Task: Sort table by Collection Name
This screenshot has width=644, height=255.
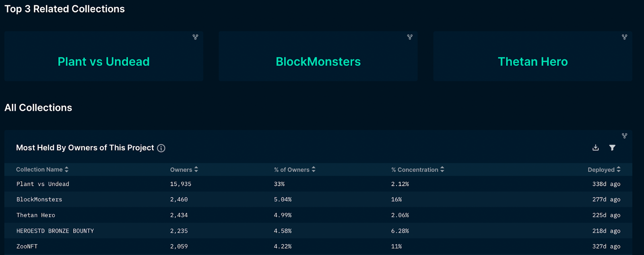Action: [42, 169]
